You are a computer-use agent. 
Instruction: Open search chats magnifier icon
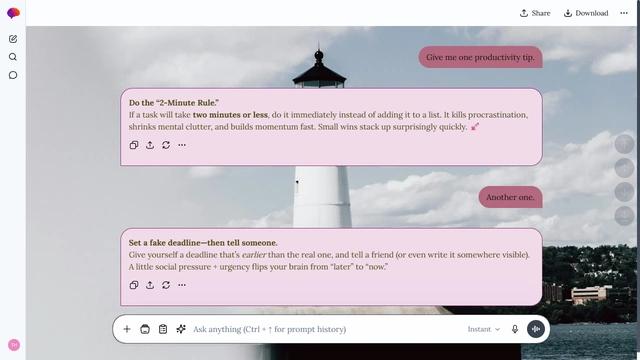(13, 57)
